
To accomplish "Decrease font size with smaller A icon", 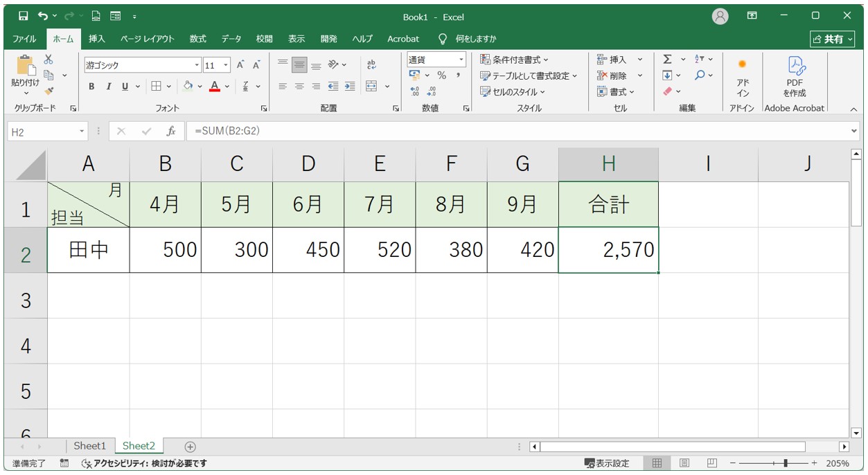I will (256, 65).
